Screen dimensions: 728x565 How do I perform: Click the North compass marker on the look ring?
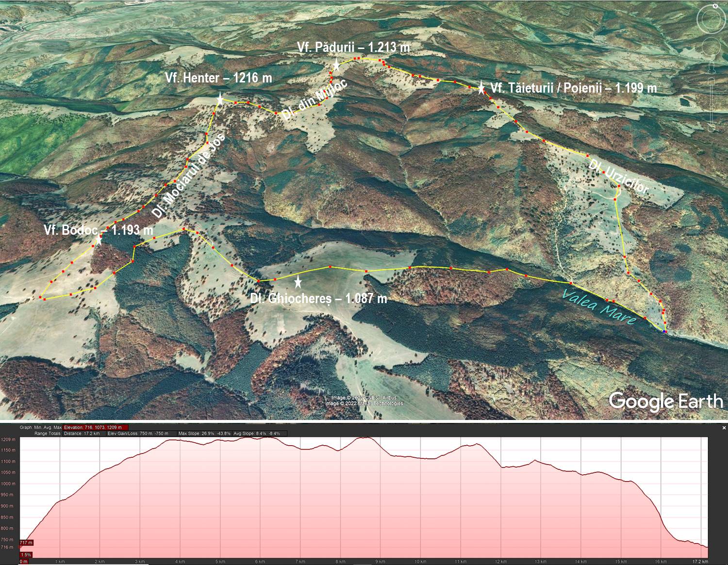pyautogui.click(x=715, y=6)
